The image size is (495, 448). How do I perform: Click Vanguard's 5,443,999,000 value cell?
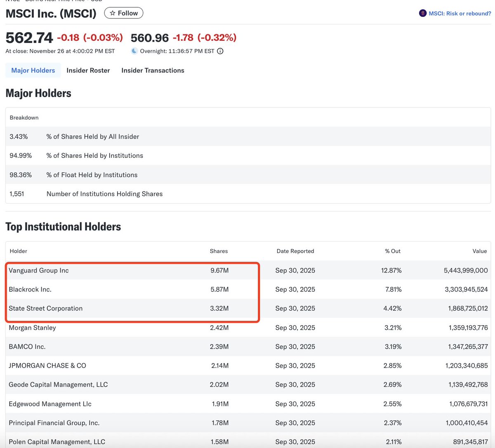(466, 270)
